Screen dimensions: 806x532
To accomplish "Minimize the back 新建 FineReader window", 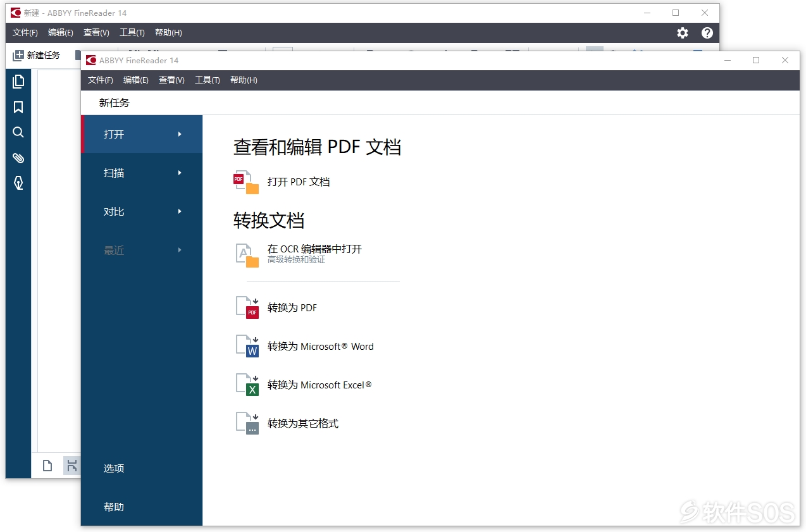I will point(647,13).
